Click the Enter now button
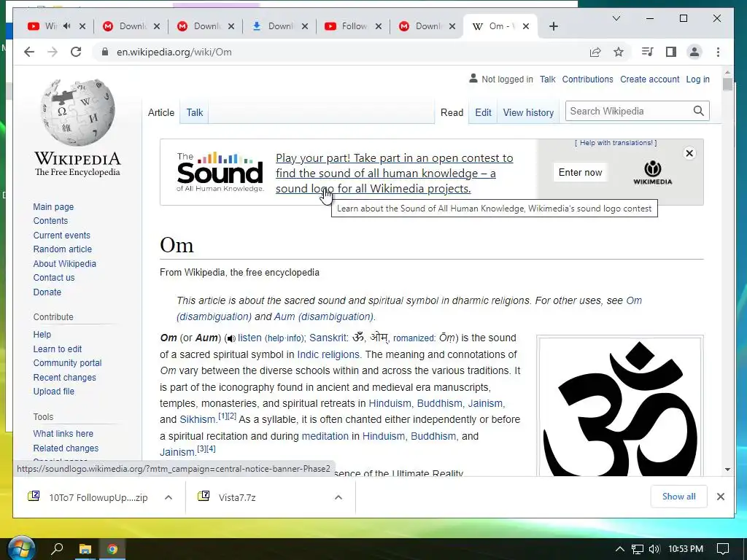747x560 pixels. click(580, 172)
